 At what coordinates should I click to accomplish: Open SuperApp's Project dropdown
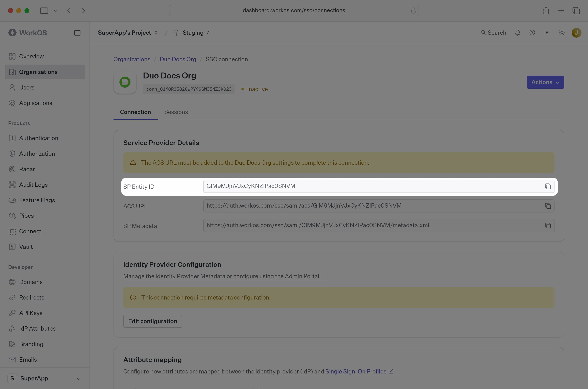[128, 33]
